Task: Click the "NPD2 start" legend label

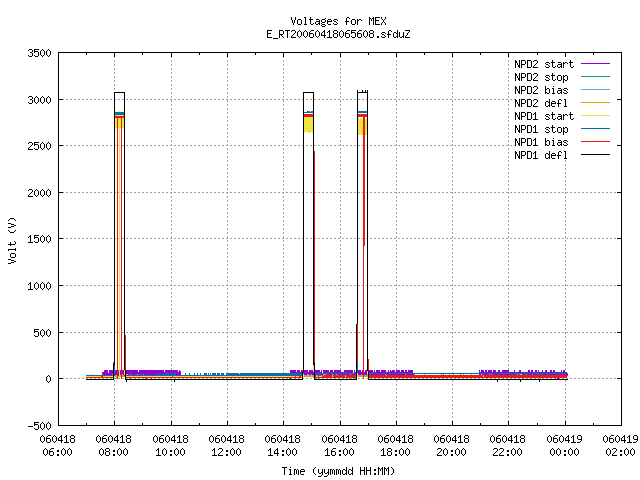Action: [x=544, y=64]
